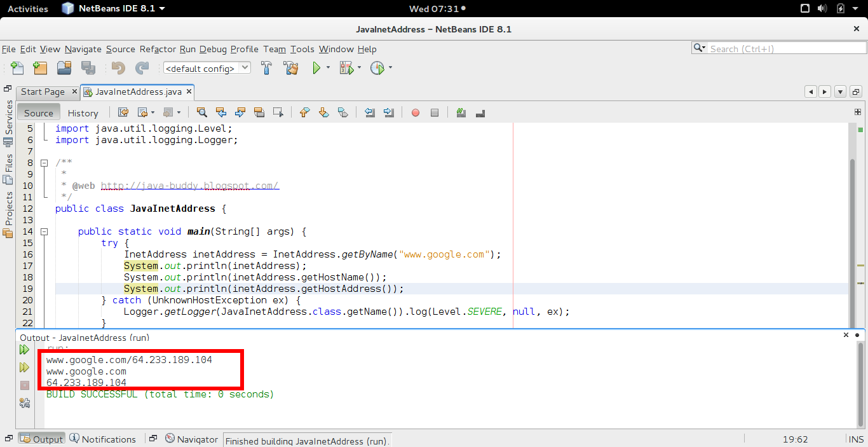Click Activities in the top bar

tap(28, 8)
